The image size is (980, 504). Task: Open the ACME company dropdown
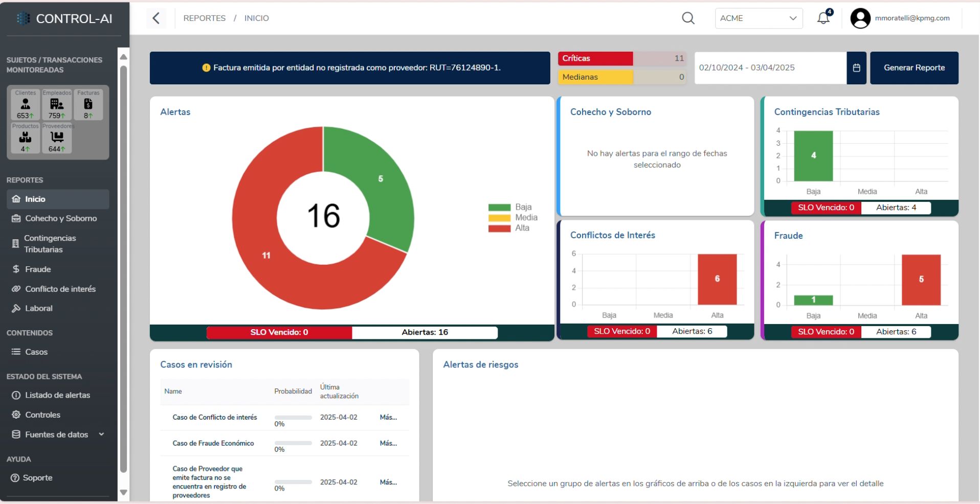click(x=758, y=18)
